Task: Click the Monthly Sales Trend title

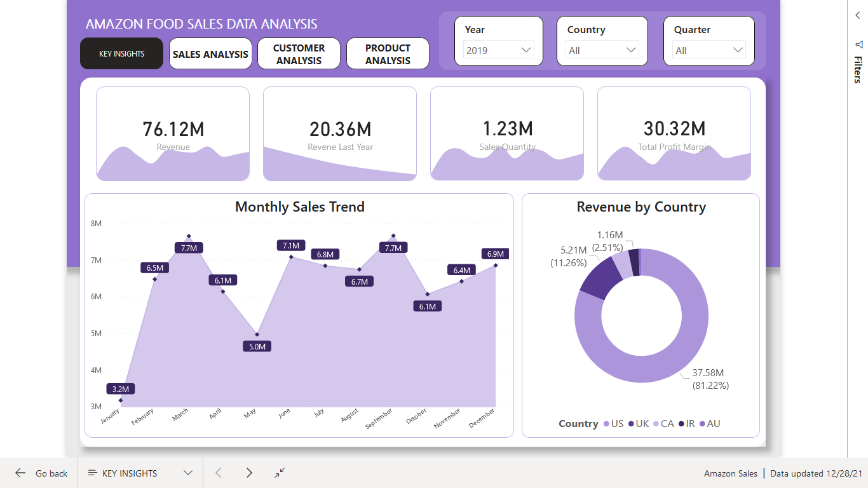Action: [300, 207]
